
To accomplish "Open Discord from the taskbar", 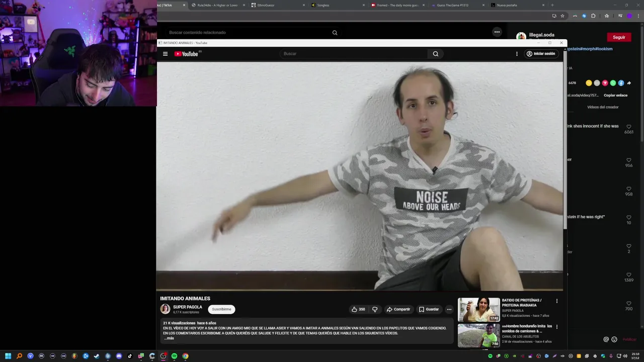I will click(119, 356).
